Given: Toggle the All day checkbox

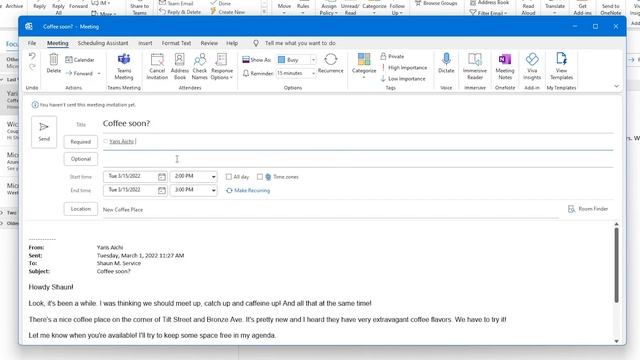Looking at the screenshot, I should point(229,177).
